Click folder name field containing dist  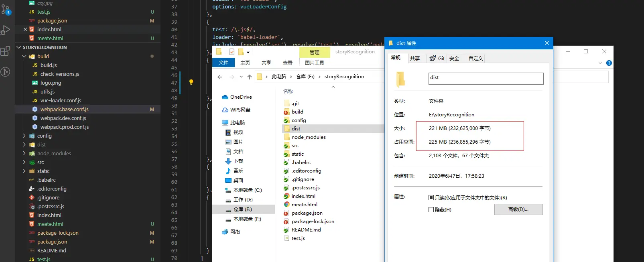pyautogui.click(x=486, y=79)
